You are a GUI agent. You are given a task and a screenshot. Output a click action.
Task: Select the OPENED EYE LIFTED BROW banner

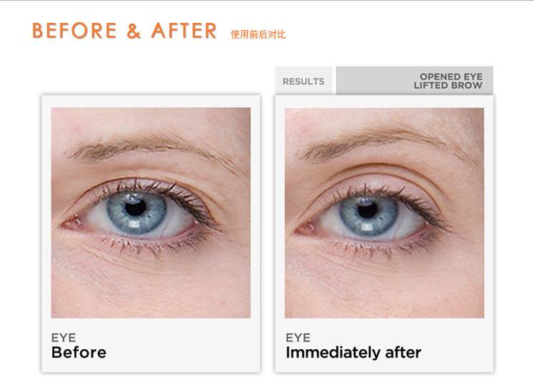tap(415, 81)
